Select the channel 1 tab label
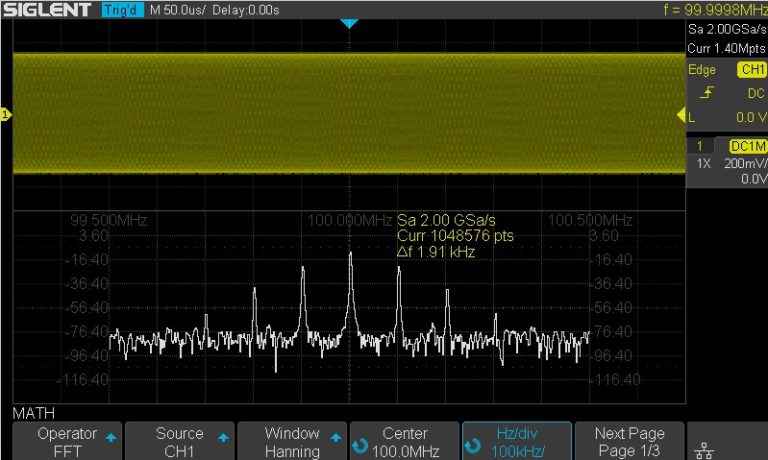 point(700,146)
